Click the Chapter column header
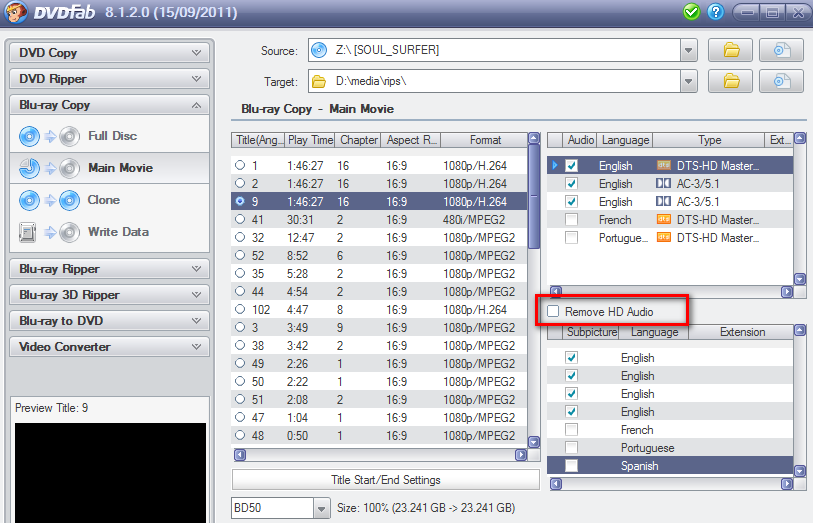 pos(359,140)
